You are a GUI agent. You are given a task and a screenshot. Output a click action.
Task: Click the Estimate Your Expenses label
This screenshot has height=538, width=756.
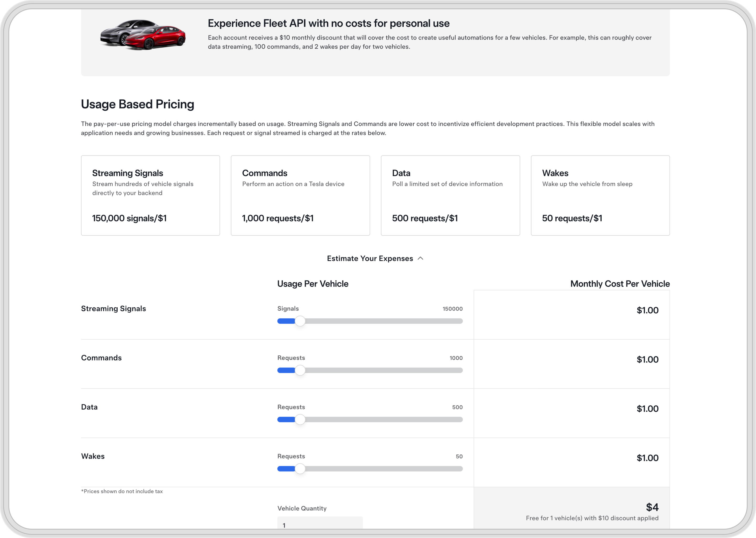pos(370,258)
